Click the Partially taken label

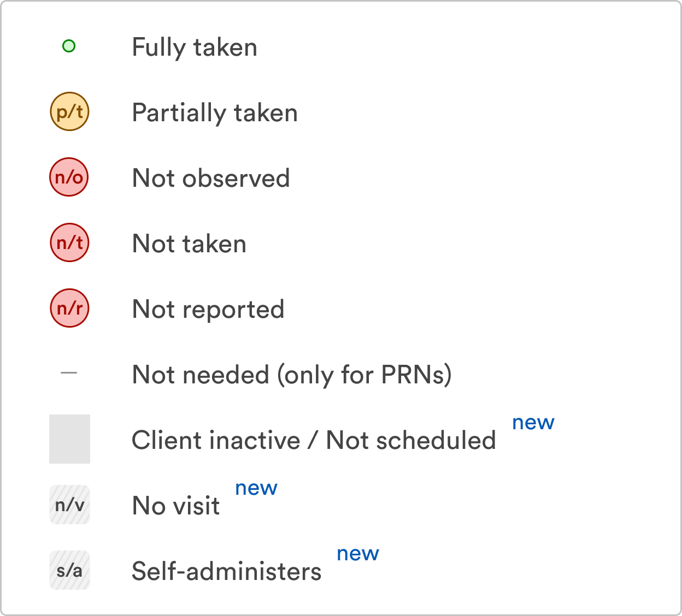coord(215,113)
